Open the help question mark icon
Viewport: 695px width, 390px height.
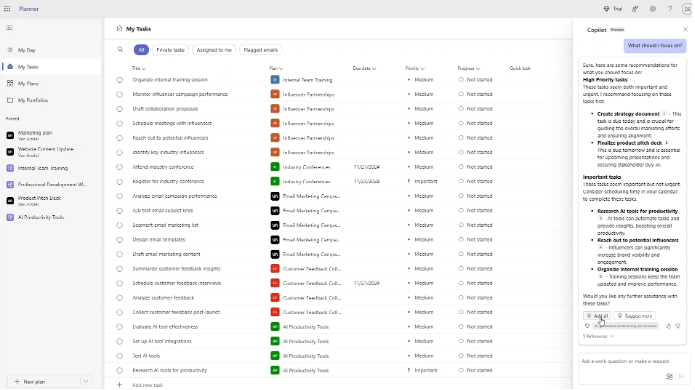coord(670,9)
